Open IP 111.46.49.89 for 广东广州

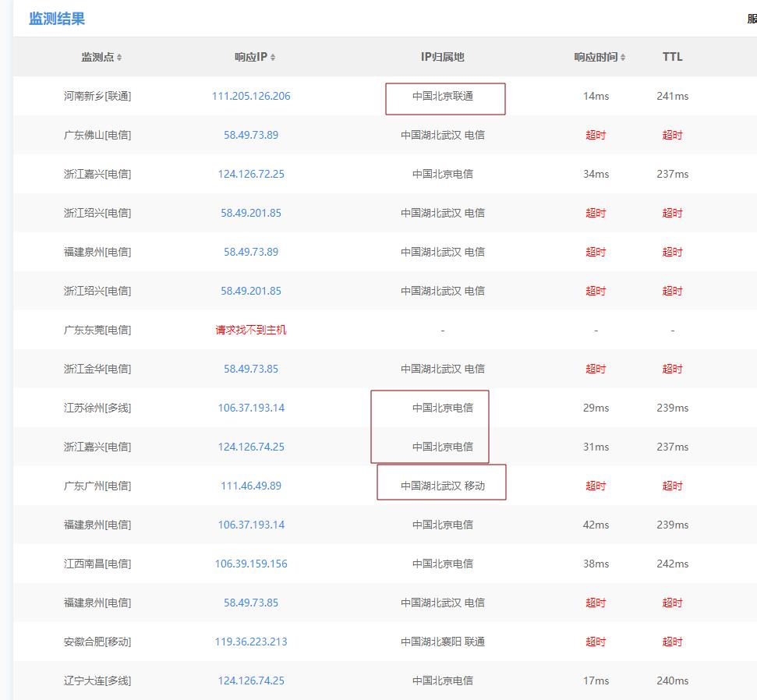[252, 485]
